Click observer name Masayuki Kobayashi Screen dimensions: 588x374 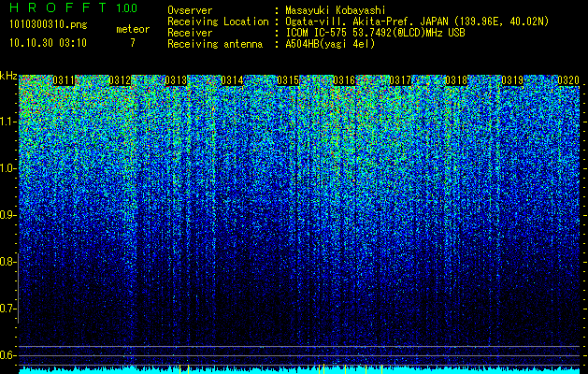pos(336,10)
